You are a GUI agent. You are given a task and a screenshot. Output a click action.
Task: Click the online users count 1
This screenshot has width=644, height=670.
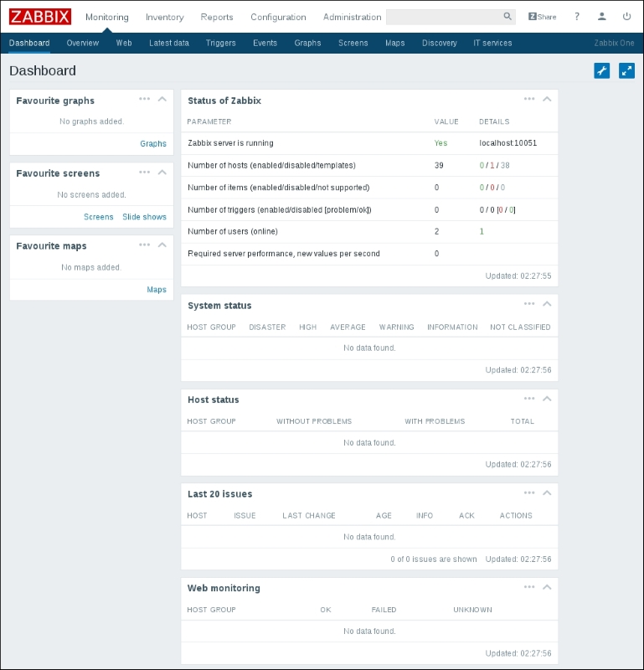click(482, 231)
